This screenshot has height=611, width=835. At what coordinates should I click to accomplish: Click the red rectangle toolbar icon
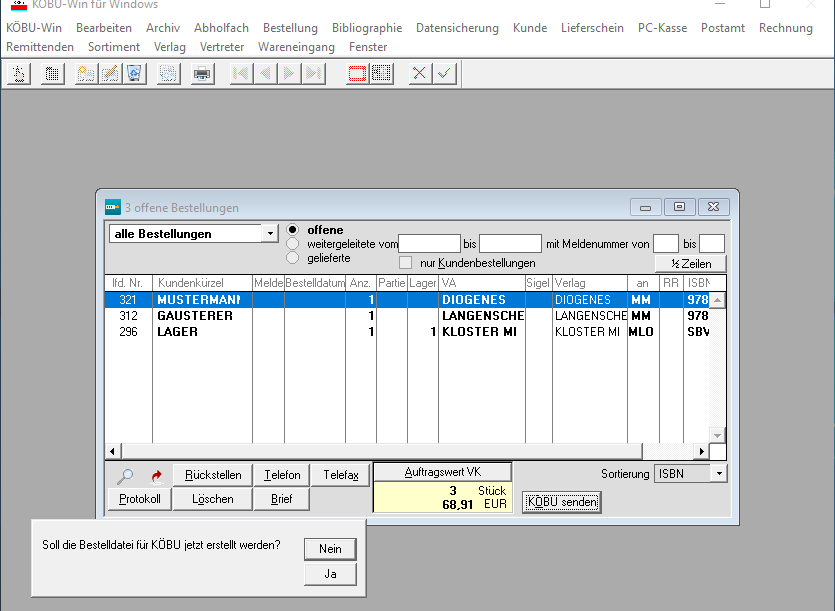[x=357, y=74]
